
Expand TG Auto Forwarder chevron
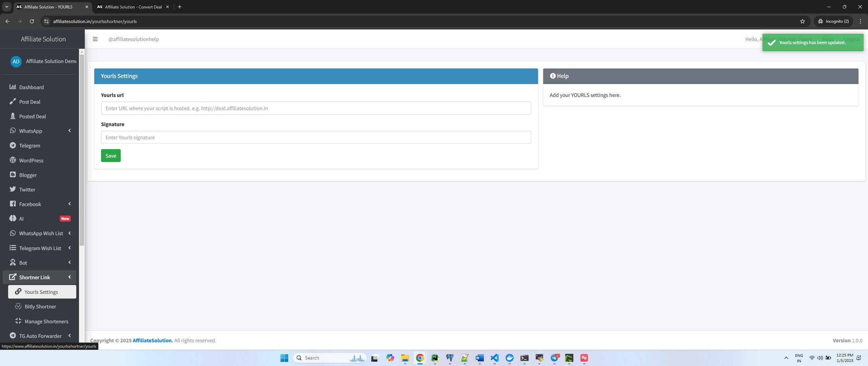click(x=70, y=336)
